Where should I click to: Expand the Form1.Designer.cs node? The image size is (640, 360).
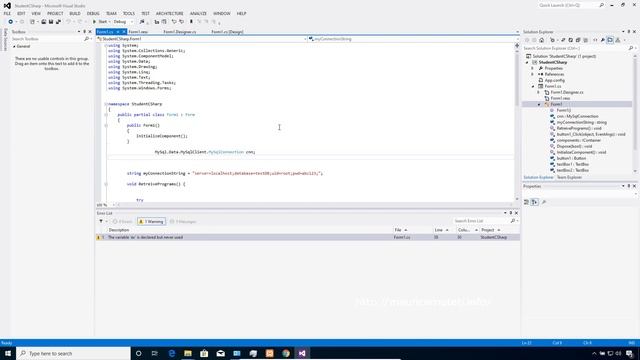click(x=539, y=93)
